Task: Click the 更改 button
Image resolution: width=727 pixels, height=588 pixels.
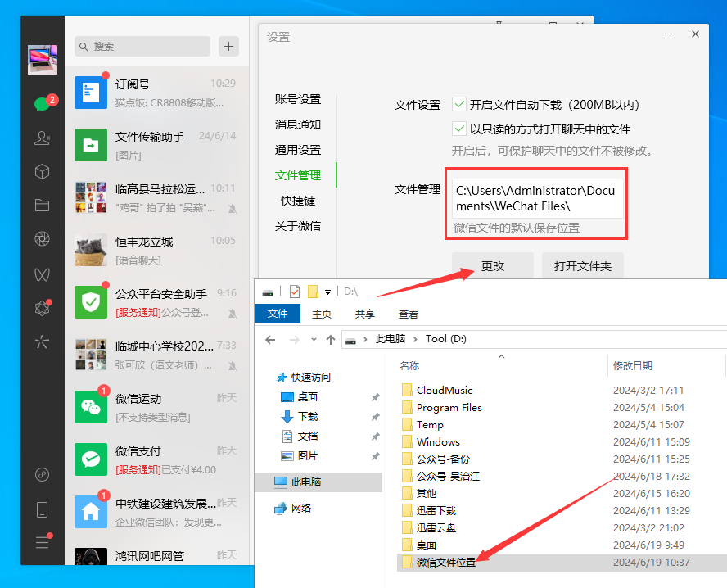Action: pyautogui.click(x=493, y=266)
